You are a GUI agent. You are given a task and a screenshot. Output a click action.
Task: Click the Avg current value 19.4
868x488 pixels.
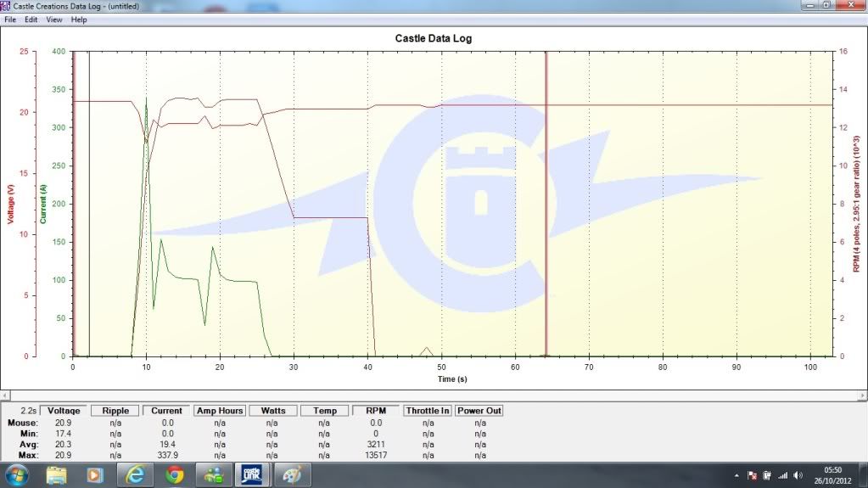pyautogui.click(x=167, y=444)
